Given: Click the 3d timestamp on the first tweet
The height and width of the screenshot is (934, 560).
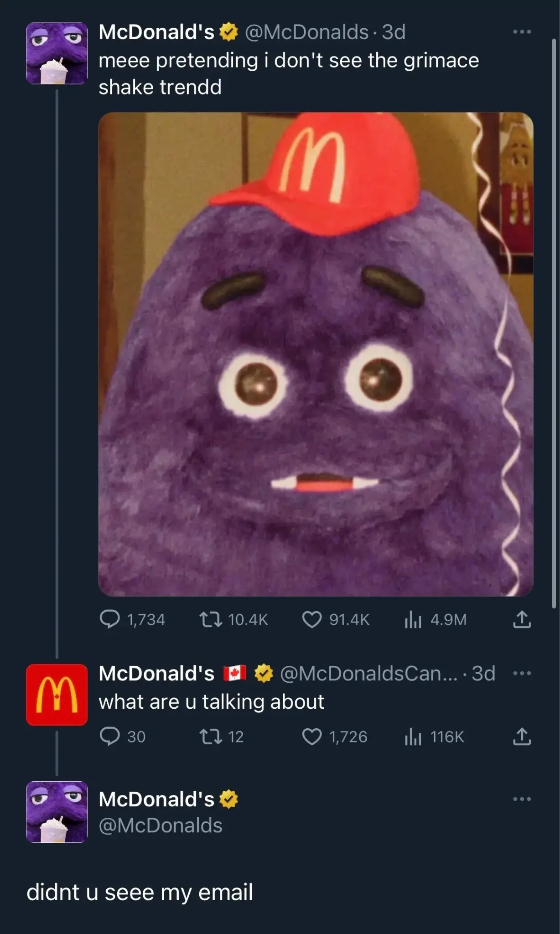Looking at the screenshot, I should pos(394,32).
